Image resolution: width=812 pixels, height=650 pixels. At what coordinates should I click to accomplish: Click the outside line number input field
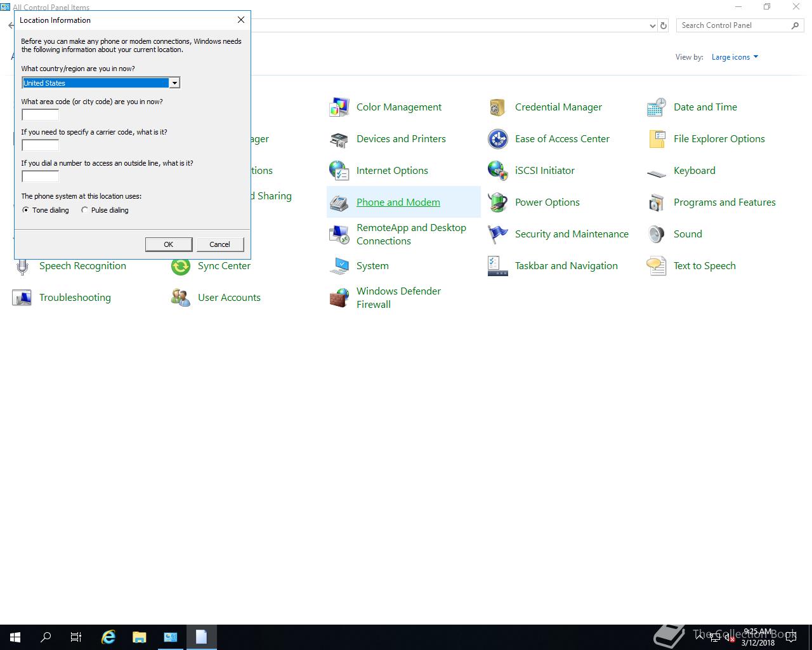coord(41,176)
